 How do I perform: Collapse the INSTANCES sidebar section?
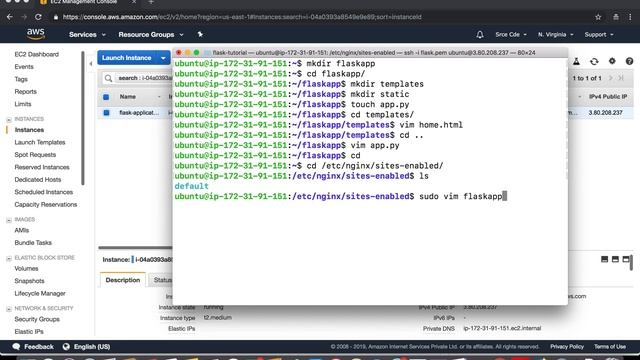coord(9,120)
